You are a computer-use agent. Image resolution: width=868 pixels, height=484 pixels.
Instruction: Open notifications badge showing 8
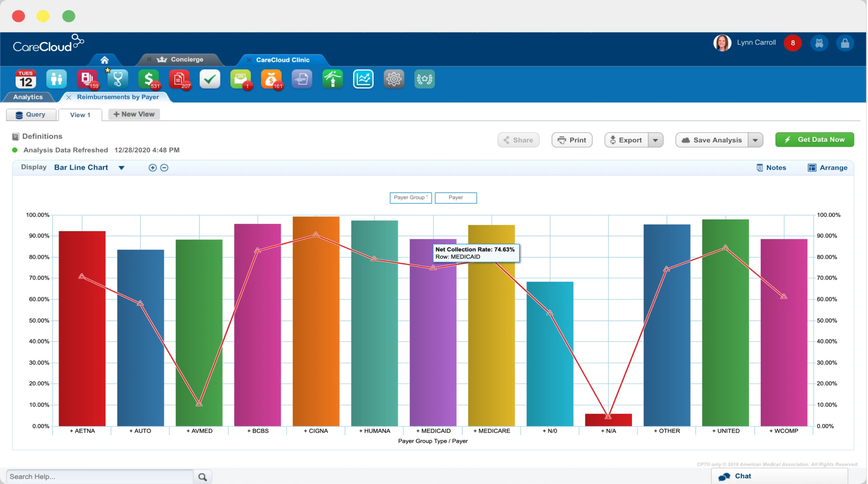pyautogui.click(x=792, y=43)
